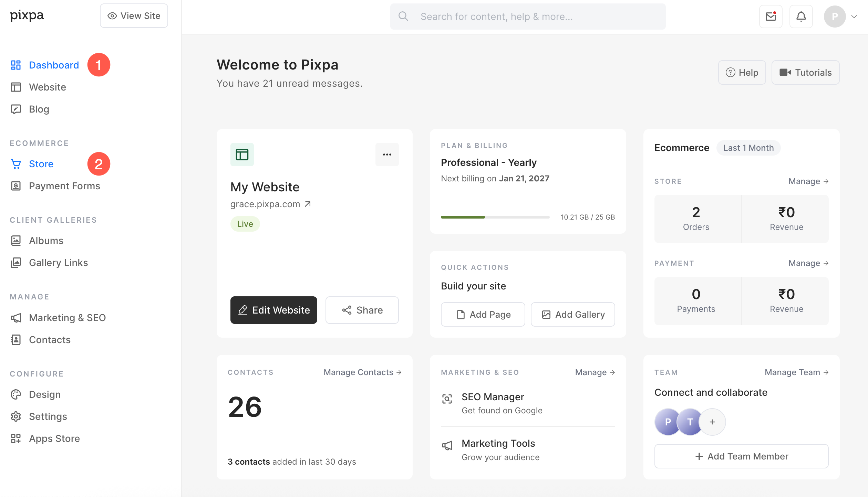Click the 26 contacts count

245,406
